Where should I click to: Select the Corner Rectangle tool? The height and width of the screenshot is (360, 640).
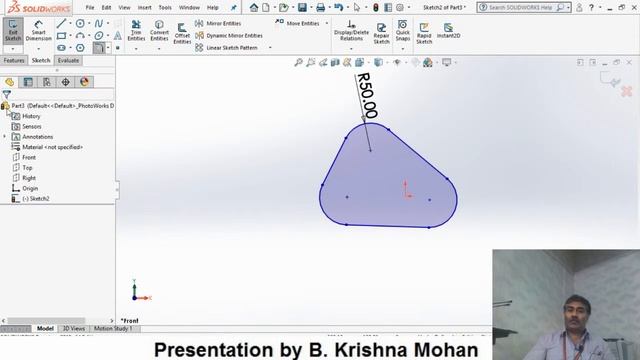[61, 36]
